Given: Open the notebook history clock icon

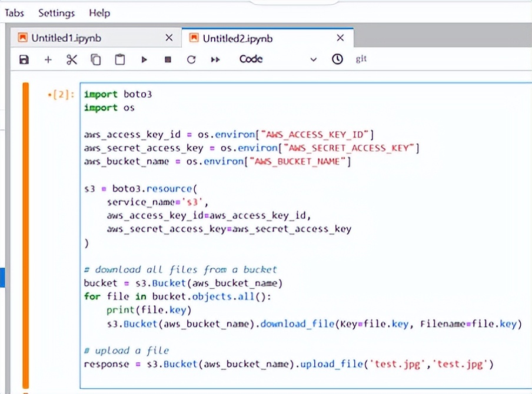Looking at the screenshot, I should [337, 59].
